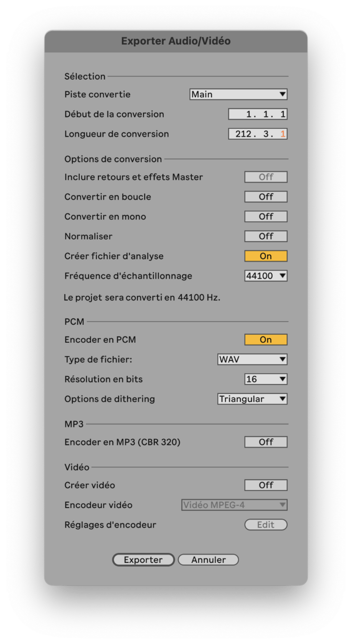
Task: Open the Fréquence d'échantillonnage 44100 dropdown
Action: 266,276
